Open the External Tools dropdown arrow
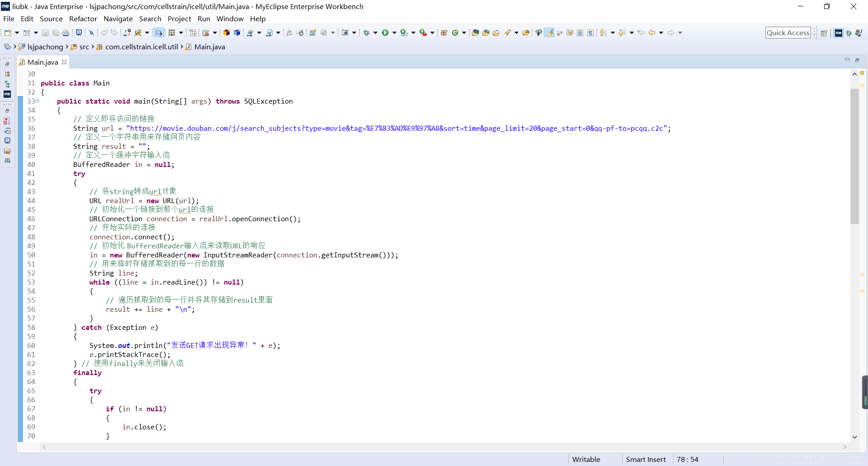The width and height of the screenshot is (868, 466). 432,33
